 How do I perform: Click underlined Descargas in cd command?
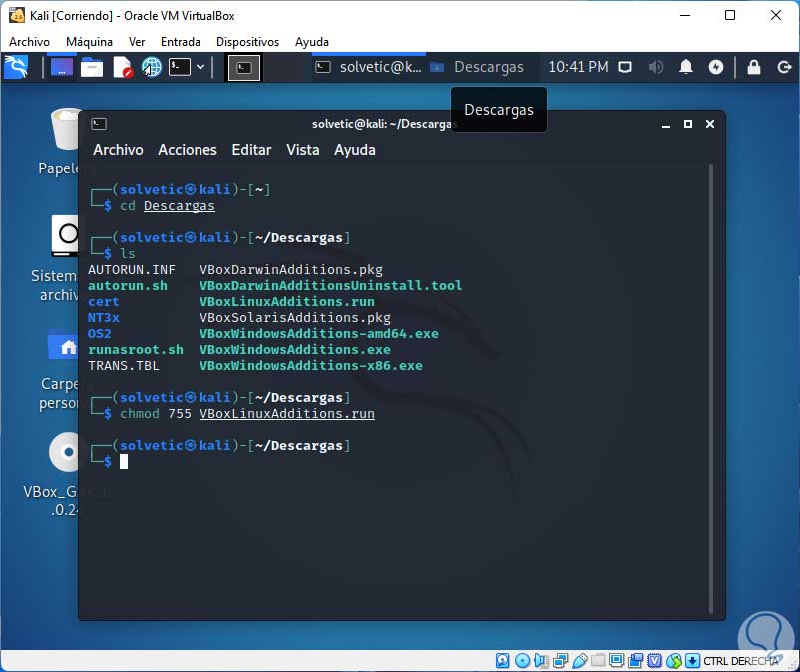tap(180, 206)
